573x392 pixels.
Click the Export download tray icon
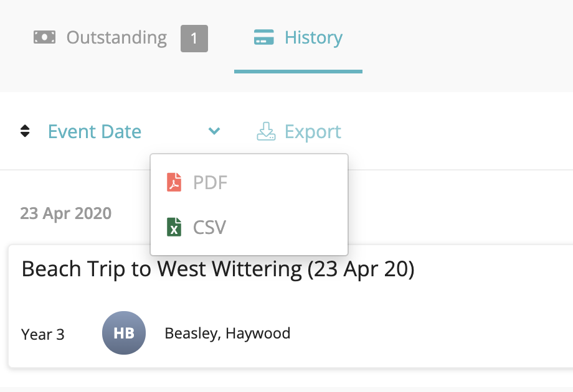266,131
